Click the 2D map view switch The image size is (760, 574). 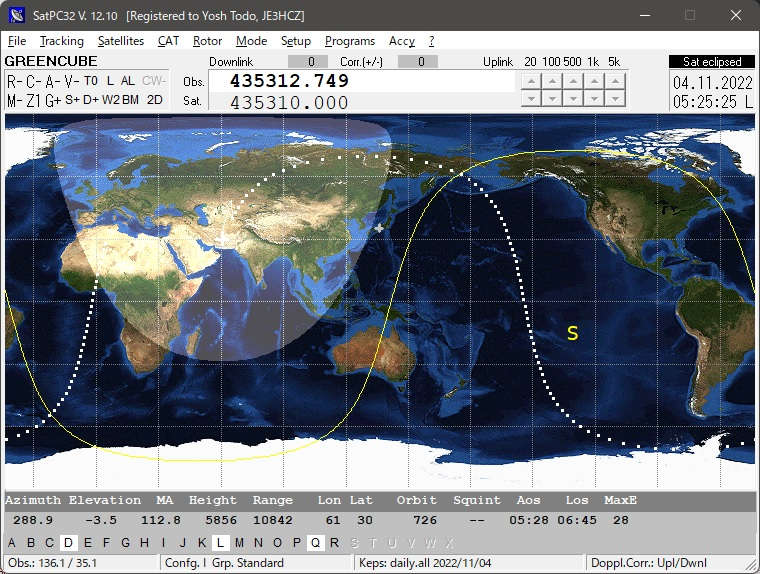click(x=155, y=100)
